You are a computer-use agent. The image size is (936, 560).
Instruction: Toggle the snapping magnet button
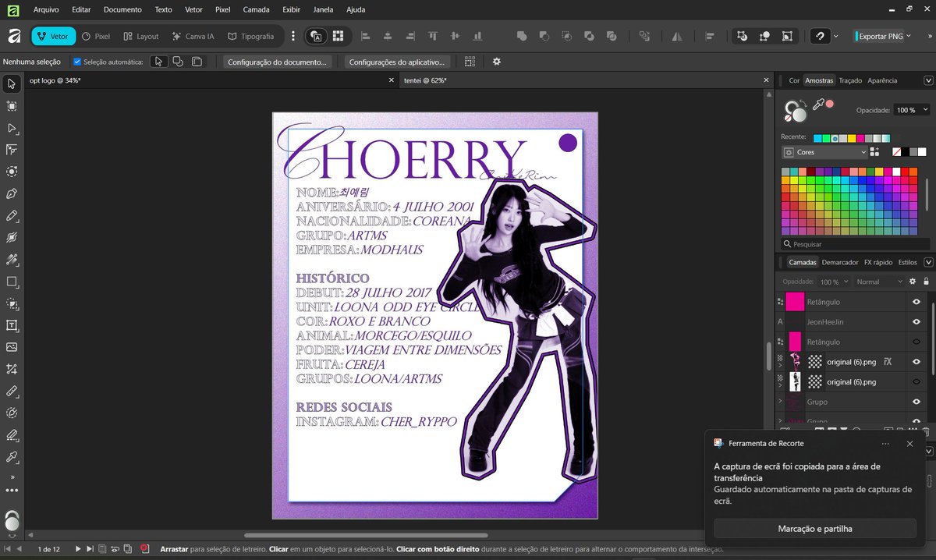(x=819, y=36)
